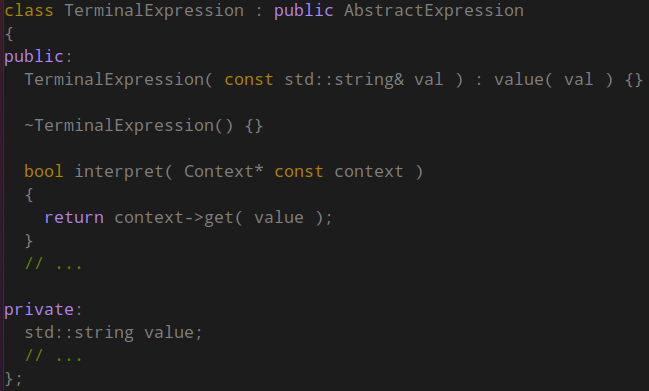Viewport: 649px width, 391px height.
Task: Click value( initializer in constructor
Action: click(523, 79)
